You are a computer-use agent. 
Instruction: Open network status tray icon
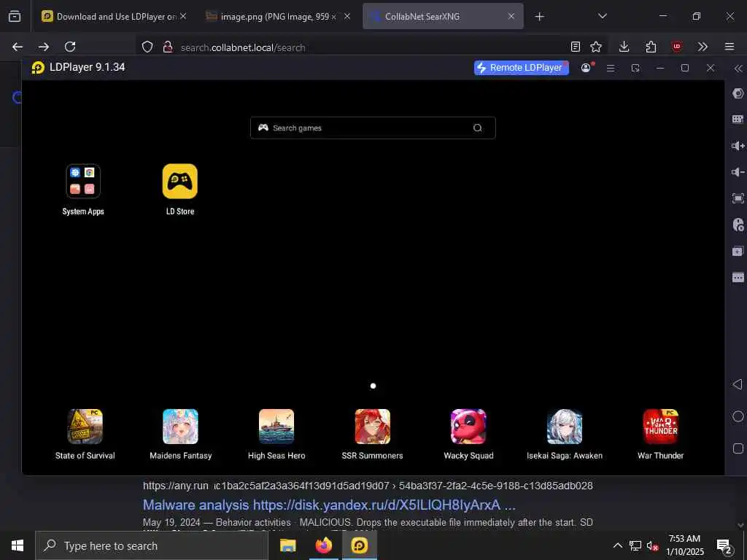click(x=635, y=545)
